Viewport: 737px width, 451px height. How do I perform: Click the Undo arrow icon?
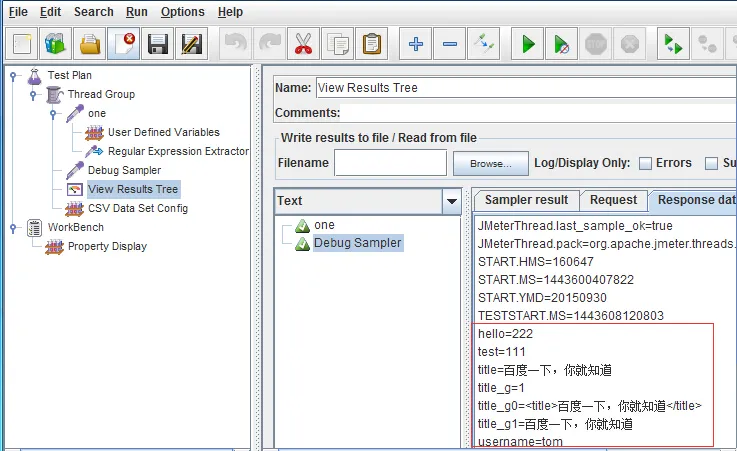tap(235, 44)
